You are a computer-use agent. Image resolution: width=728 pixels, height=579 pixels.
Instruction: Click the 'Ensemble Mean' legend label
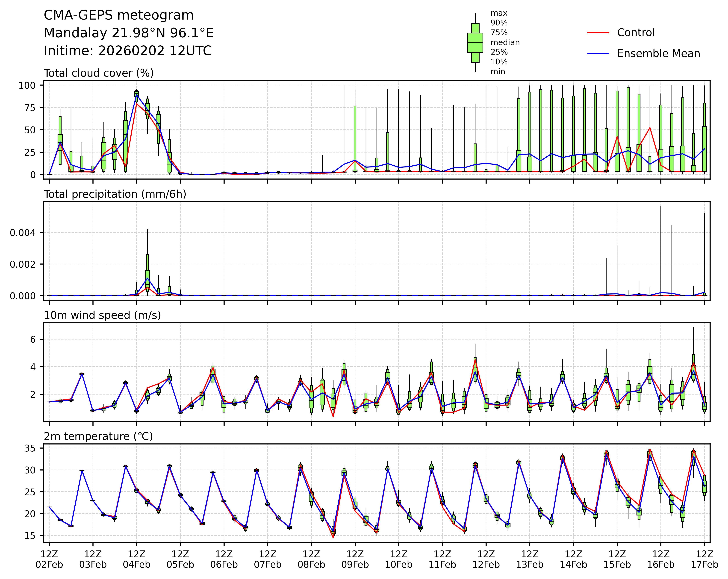[658, 54]
